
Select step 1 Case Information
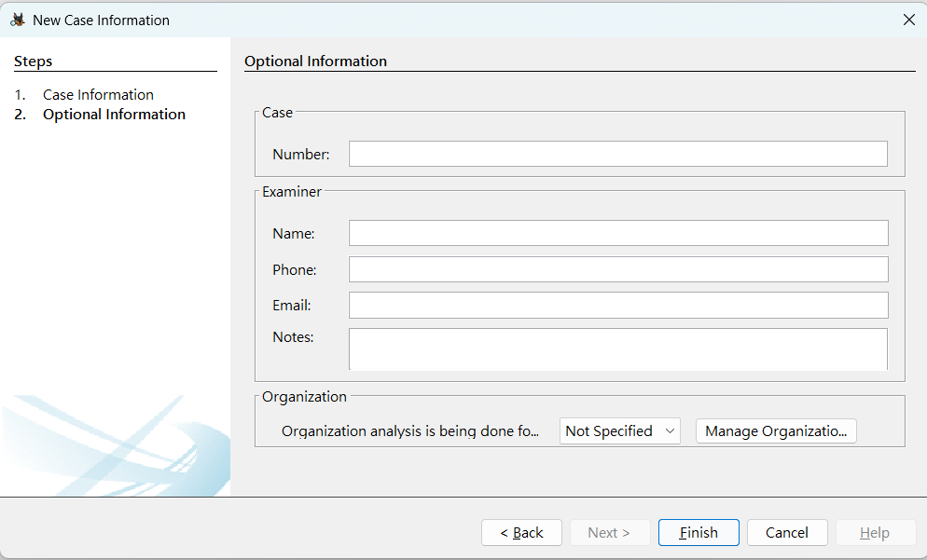point(98,94)
